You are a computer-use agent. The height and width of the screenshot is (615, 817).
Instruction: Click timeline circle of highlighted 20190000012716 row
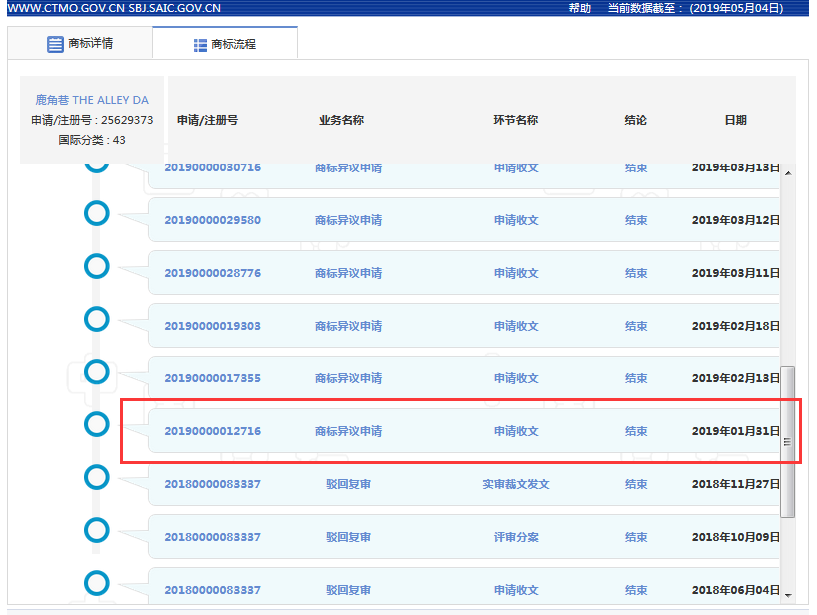[x=96, y=424]
